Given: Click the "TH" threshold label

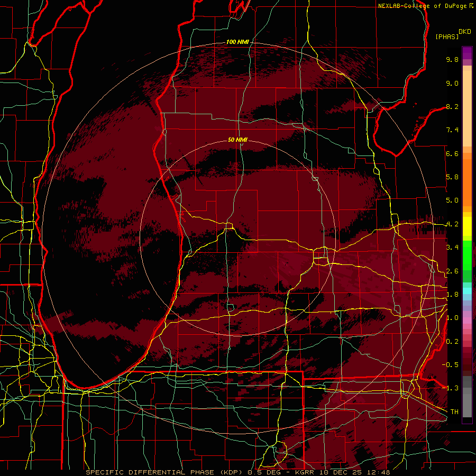Looking at the screenshot, I should tap(454, 412).
